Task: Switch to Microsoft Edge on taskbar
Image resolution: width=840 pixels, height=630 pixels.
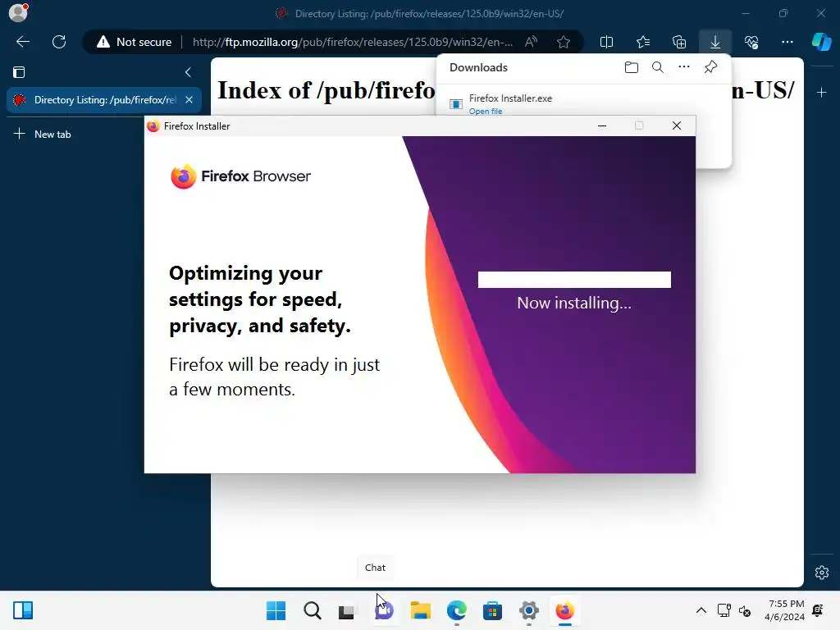Action: pos(456,610)
